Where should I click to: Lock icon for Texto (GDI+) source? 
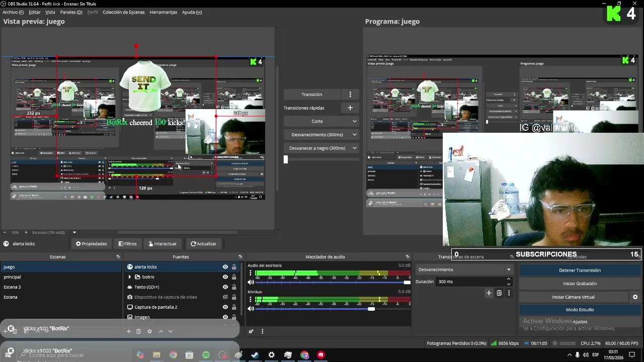(x=234, y=287)
